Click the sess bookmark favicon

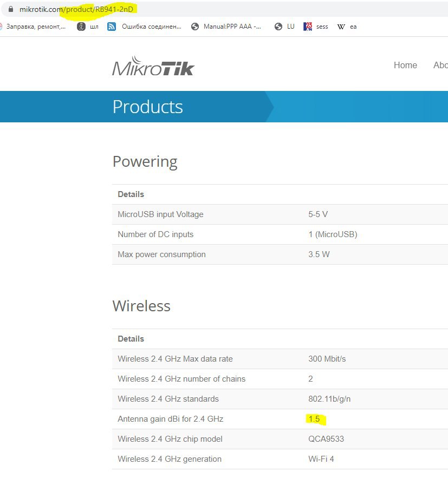tap(308, 27)
